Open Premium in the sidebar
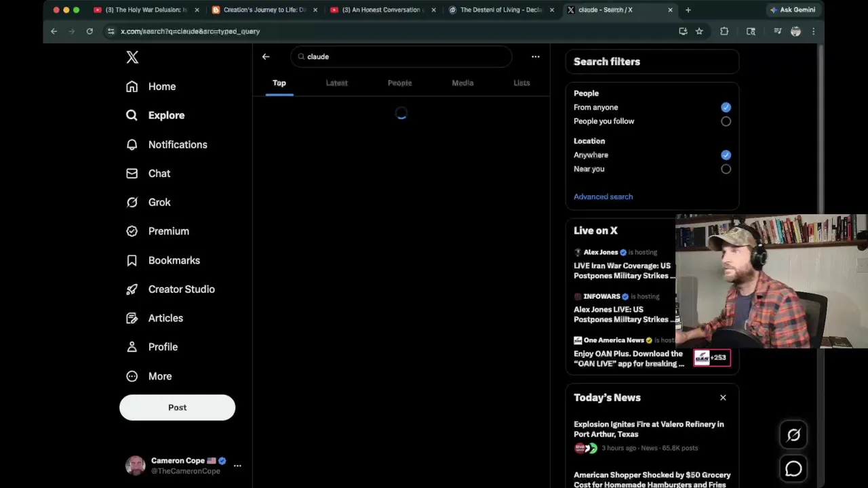Image resolution: width=868 pixels, height=488 pixels. pyautogui.click(x=157, y=231)
